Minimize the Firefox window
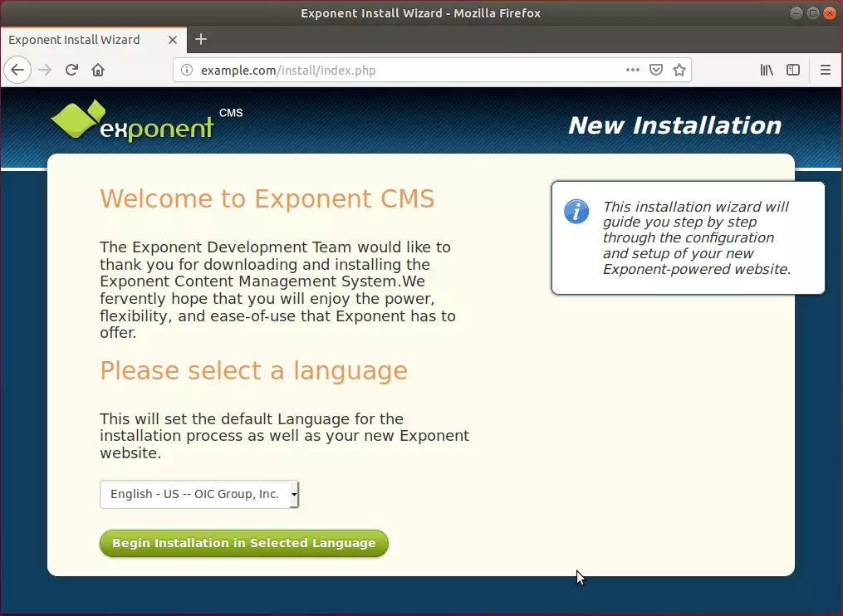 pyautogui.click(x=796, y=13)
